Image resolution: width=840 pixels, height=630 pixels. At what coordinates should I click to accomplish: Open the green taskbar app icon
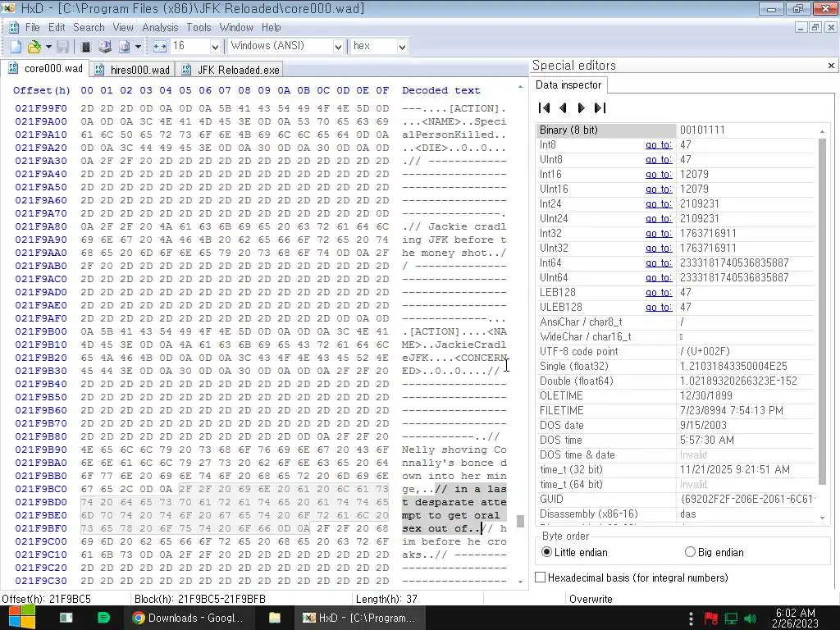(103, 618)
